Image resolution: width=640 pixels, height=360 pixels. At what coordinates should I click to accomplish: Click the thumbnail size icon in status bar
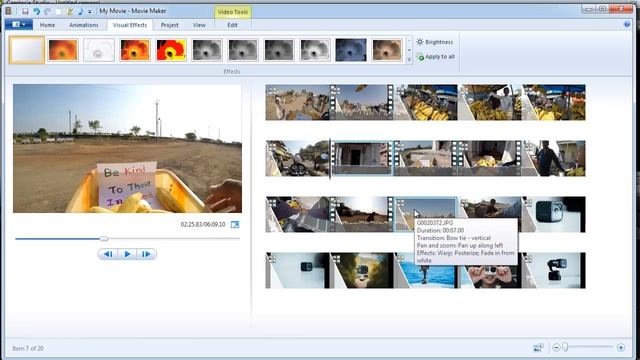(538, 347)
